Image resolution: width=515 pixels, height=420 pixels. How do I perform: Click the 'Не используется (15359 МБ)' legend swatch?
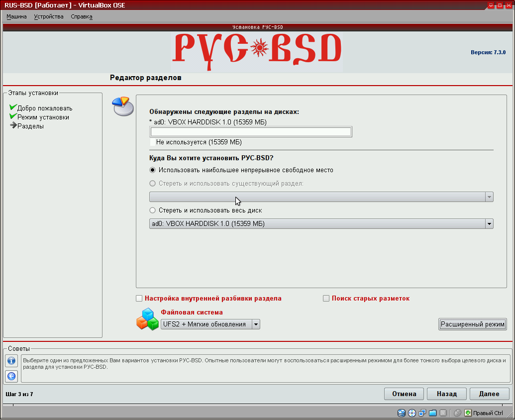pos(152,142)
